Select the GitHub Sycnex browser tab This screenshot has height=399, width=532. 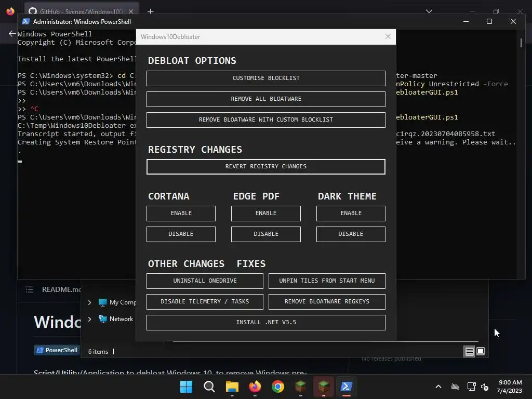pos(82,11)
